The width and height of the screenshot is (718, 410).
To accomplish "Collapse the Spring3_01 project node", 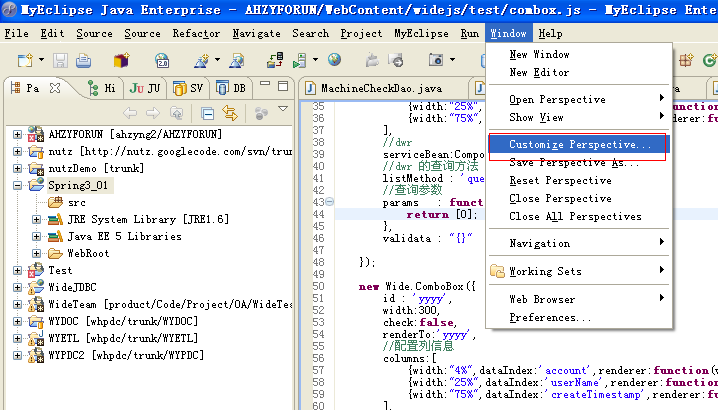I will pyautogui.click(x=17, y=185).
